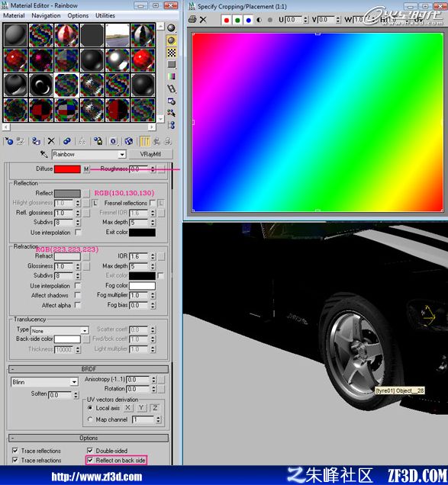Click Refl. glossiness spinner arrows

pyautogui.click(x=78, y=213)
